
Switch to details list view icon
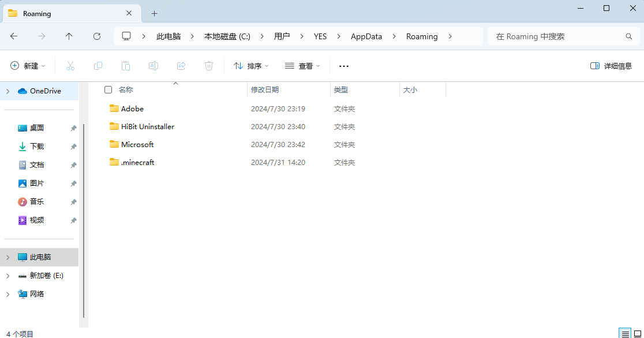click(x=625, y=333)
